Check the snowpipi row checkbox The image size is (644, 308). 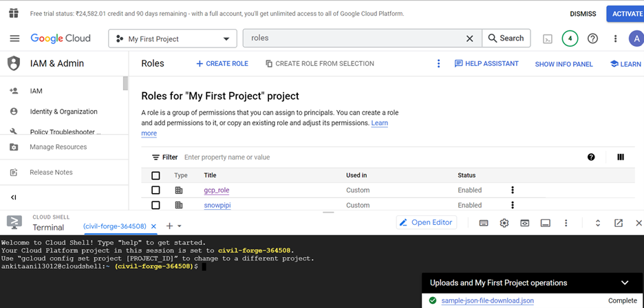(155, 206)
